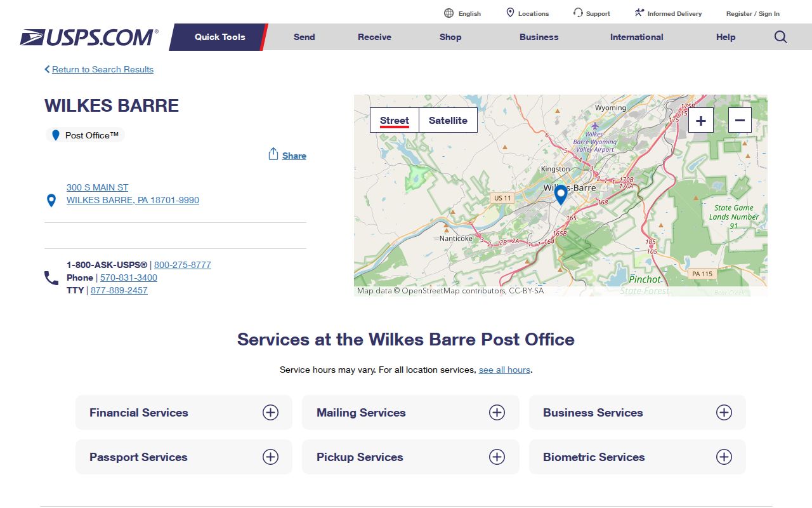Click the globe English language icon
Viewport: 812px width, 508px height.
pos(449,13)
